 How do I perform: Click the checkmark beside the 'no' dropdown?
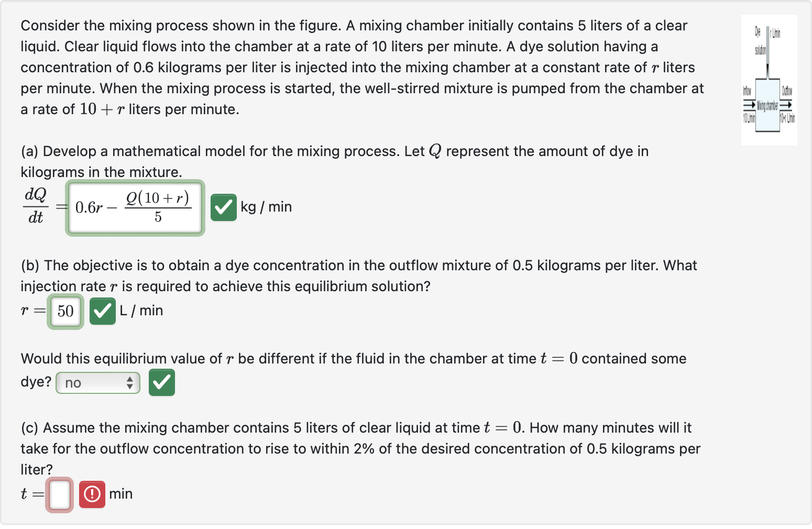point(161,382)
